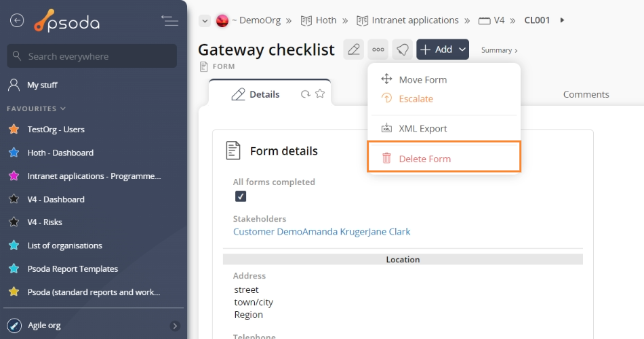
Task: Open the breadcrumb dropdown chevron before DemoOrg
Action: (205, 20)
